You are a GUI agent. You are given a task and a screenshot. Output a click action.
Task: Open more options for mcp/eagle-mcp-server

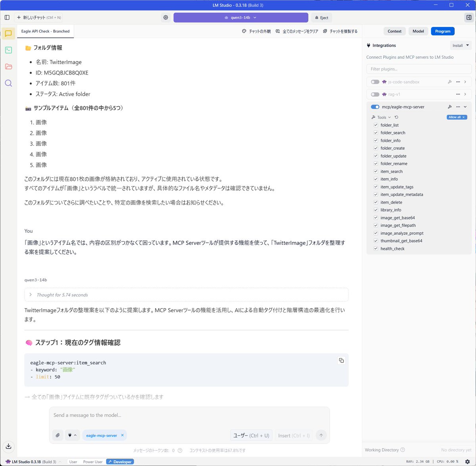click(458, 107)
